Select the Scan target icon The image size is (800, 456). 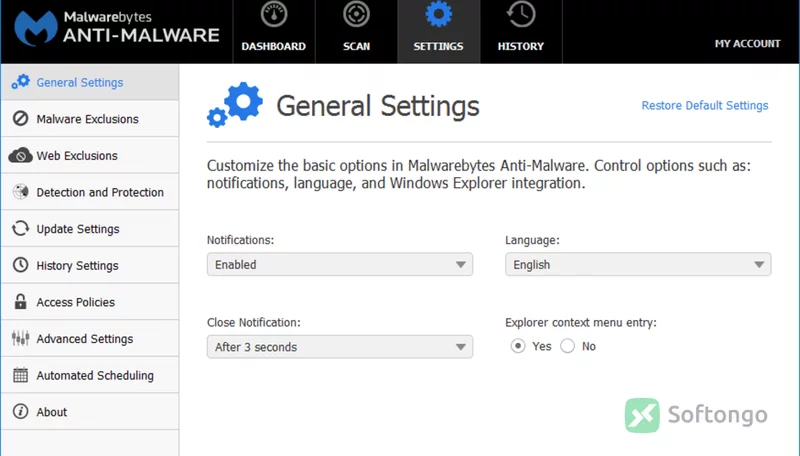coord(356,14)
